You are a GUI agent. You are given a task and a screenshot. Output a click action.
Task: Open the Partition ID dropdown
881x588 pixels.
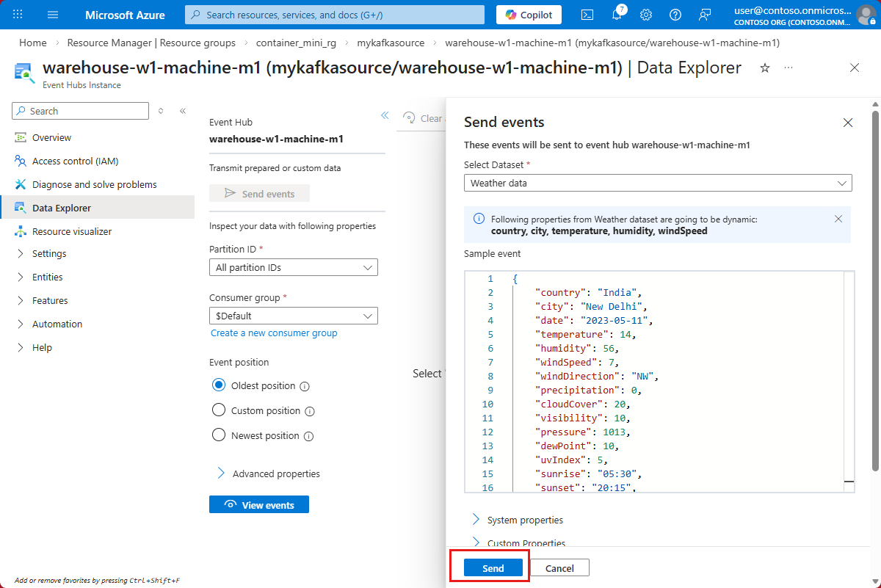click(x=294, y=268)
